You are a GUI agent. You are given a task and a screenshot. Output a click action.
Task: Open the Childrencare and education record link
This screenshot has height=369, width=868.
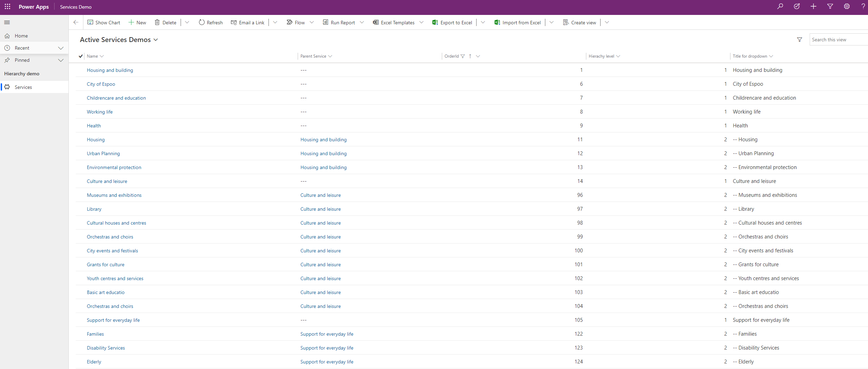click(x=116, y=98)
